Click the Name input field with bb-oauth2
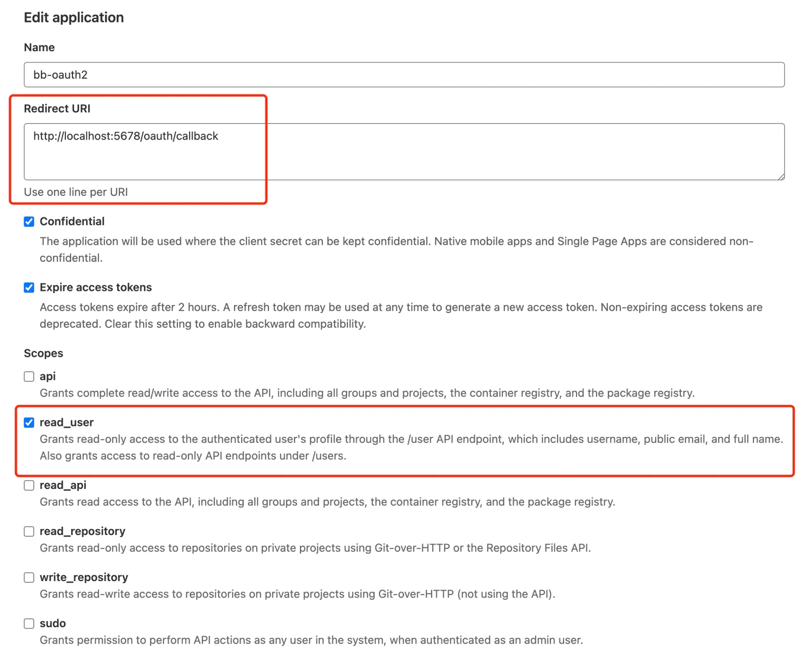This screenshot has width=812, height=653. point(404,75)
